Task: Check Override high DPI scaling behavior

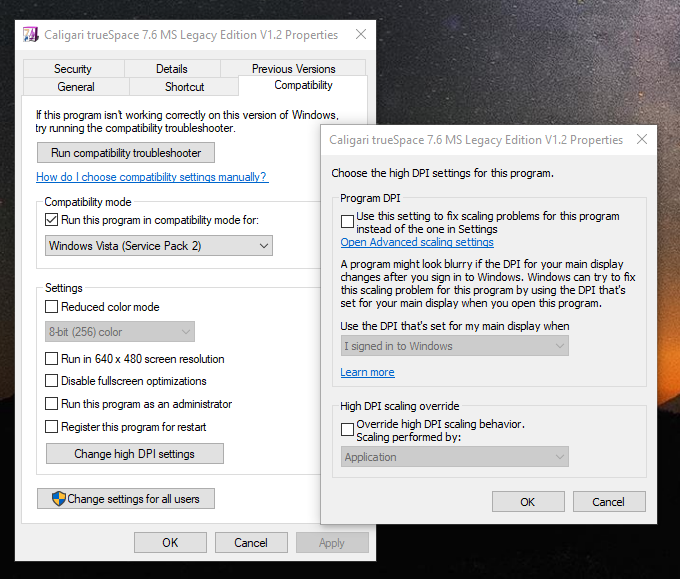Action: point(347,429)
